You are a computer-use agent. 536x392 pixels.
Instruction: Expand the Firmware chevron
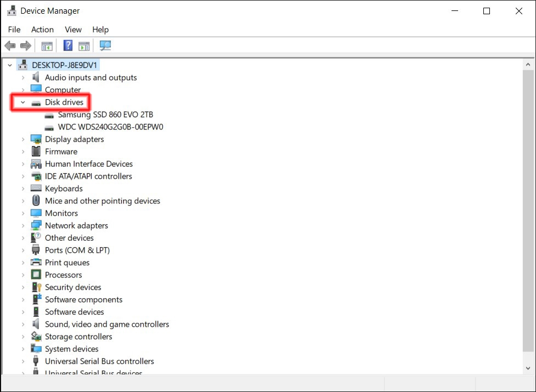click(23, 152)
